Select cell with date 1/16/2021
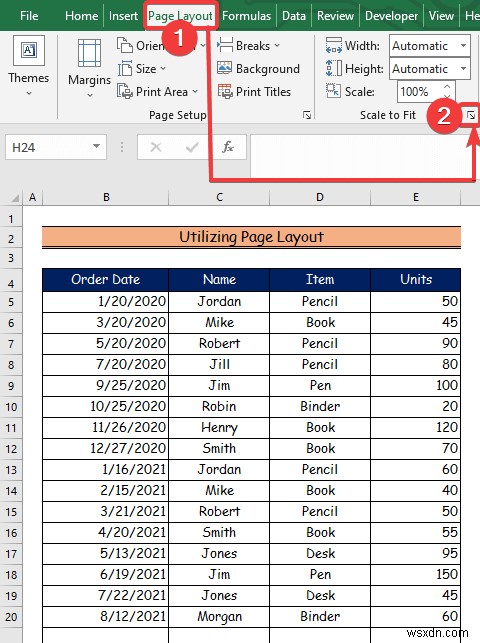This screenshot has height=643, width=480. coord(105,470)
